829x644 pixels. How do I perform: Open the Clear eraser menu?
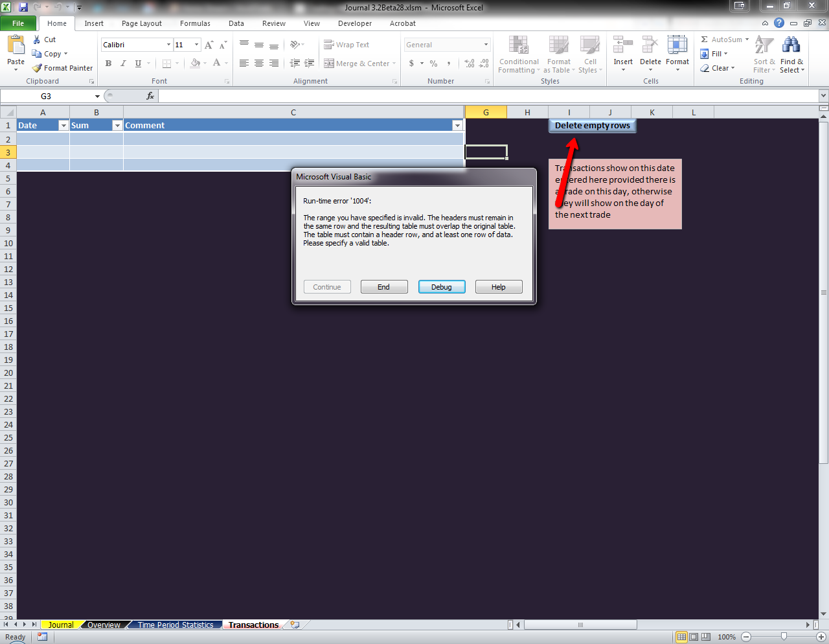point(717,68)
